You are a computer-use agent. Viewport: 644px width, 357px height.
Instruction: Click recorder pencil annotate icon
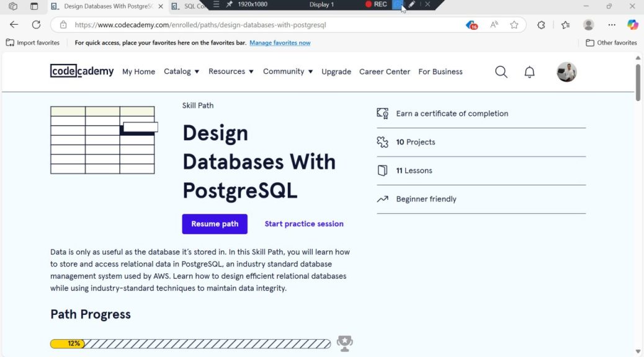(x=411, y=4)
